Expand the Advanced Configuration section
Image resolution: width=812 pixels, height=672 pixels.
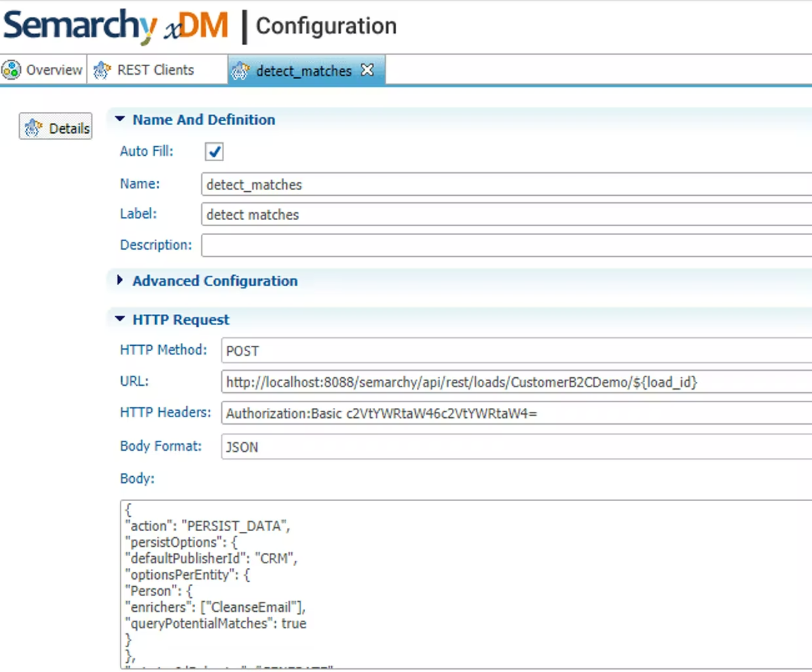coord(119,280)
